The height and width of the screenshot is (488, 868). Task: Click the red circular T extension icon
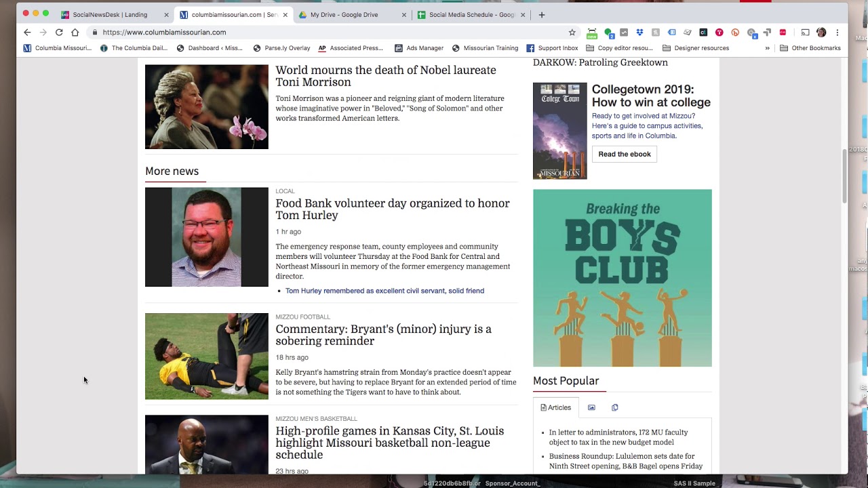point(719,32)
